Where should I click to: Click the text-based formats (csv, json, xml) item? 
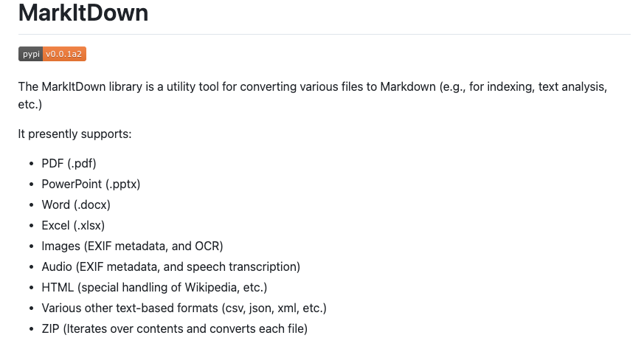coord(184,308)
